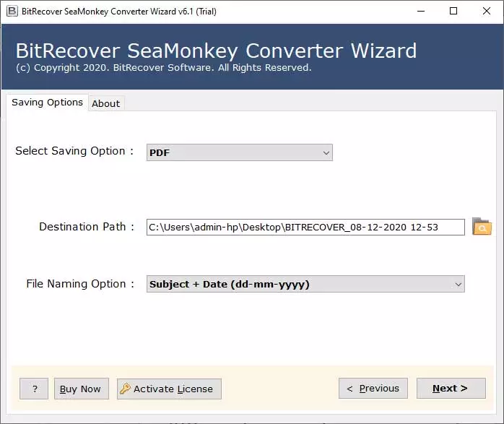Close the SeaMonkey Converter Wizard window

point(487,12)
